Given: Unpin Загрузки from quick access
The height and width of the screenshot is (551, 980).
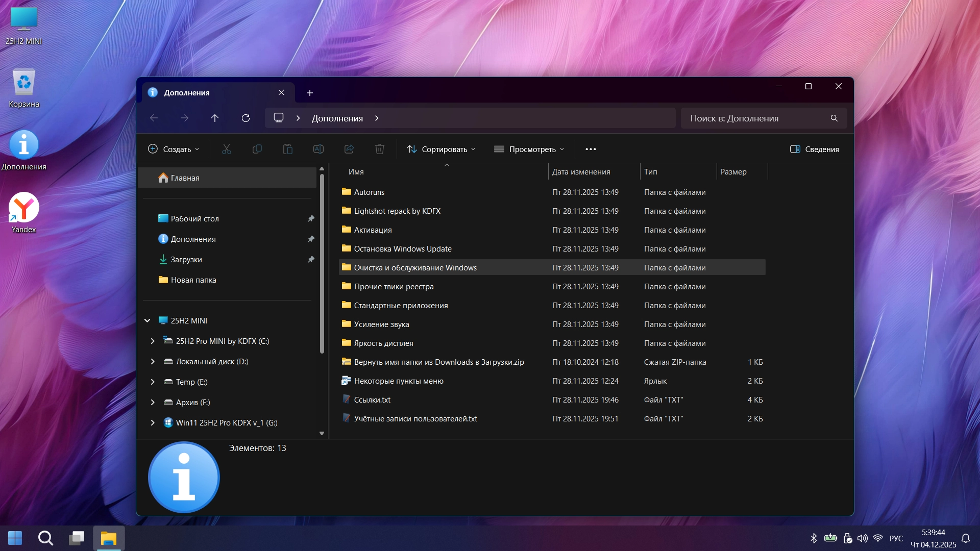Looking at the screenshot, I should click(x=311, y=259).
